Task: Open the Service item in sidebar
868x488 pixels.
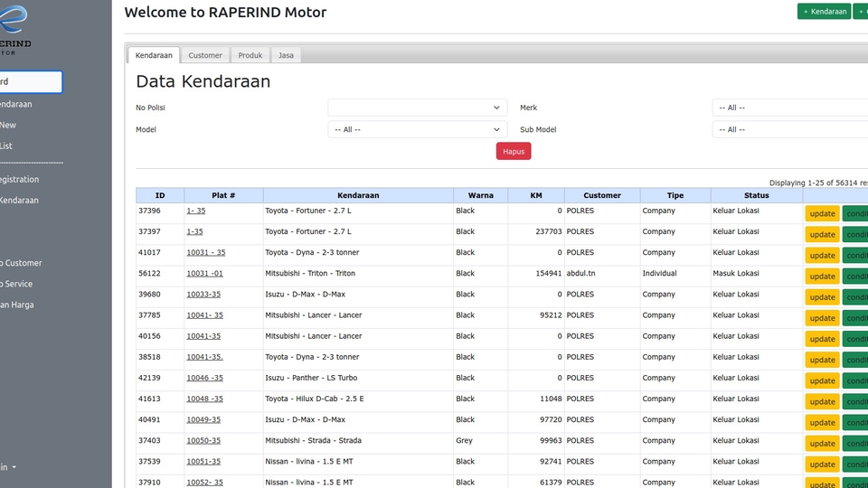Action: 17,284
